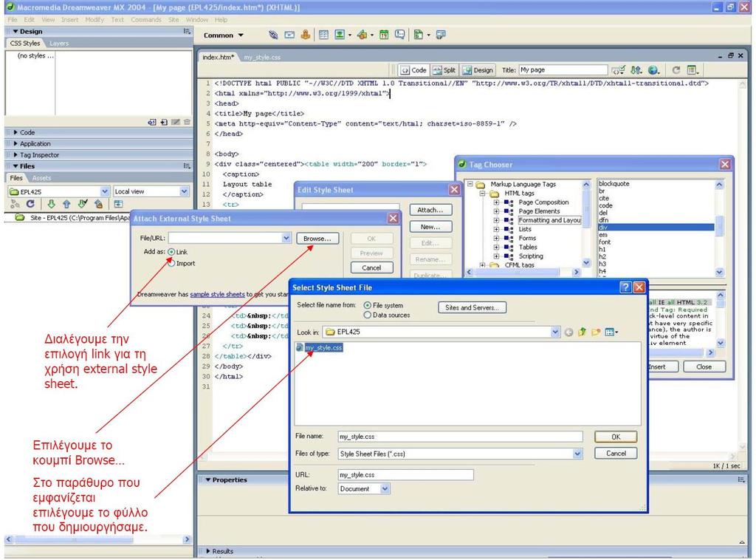Expand the Properties panel triangle
This screenshot has height=560, width=756.
pyautogui.click(x=208, y=480)
